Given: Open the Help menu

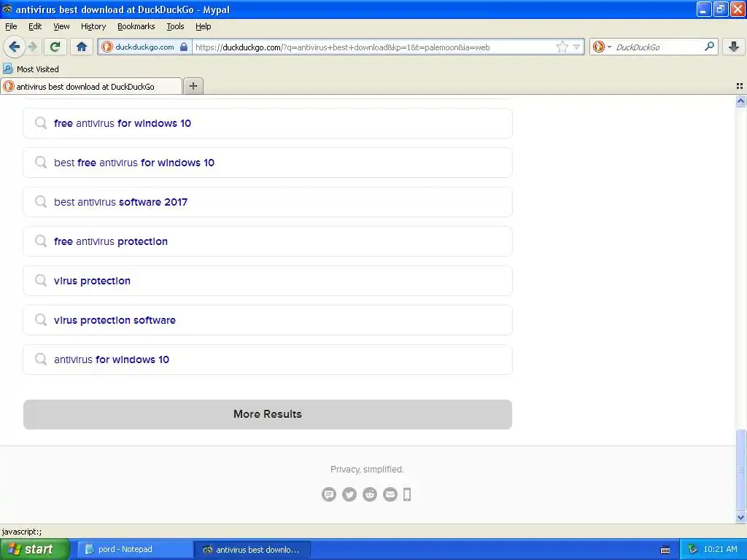Looking at the screenshot, I should pyautogui.click(x=203, y=26).
